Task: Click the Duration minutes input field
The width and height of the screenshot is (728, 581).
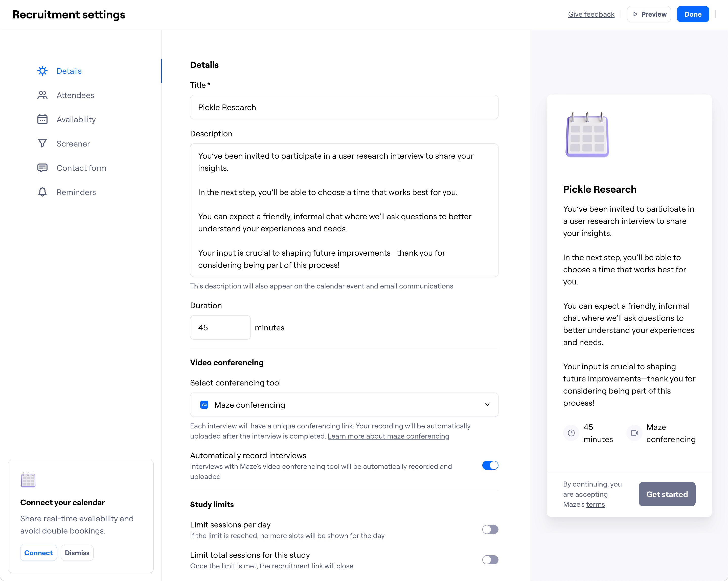Action: click(x=220, y=327)
